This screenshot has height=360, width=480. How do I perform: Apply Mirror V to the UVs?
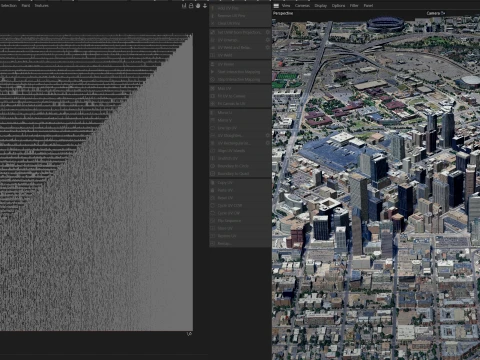click(240, 120)
